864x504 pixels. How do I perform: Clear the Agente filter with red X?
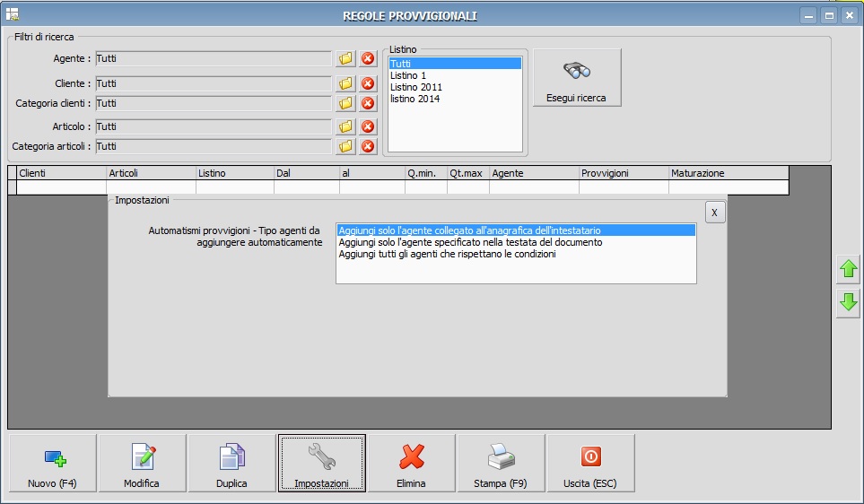368,58
